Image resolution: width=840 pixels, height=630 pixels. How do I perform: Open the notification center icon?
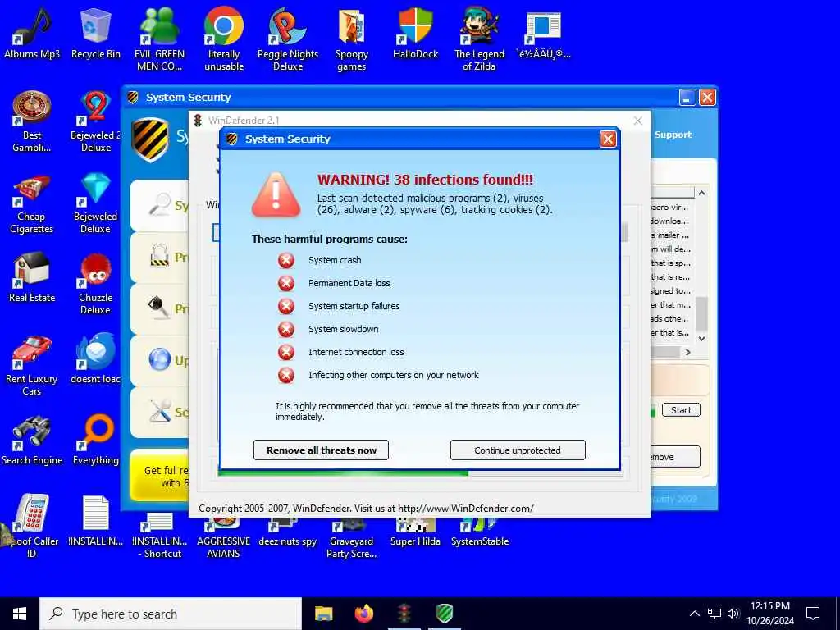(813, 614)
